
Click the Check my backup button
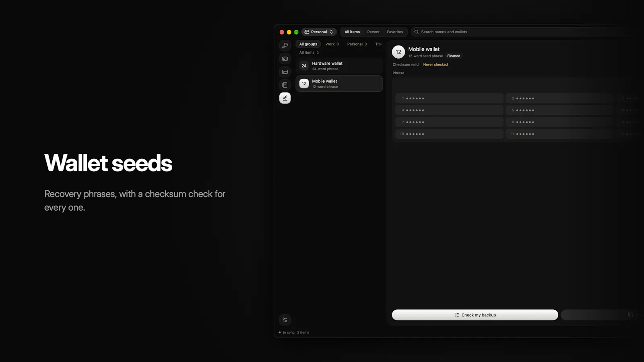pos(475,315)
